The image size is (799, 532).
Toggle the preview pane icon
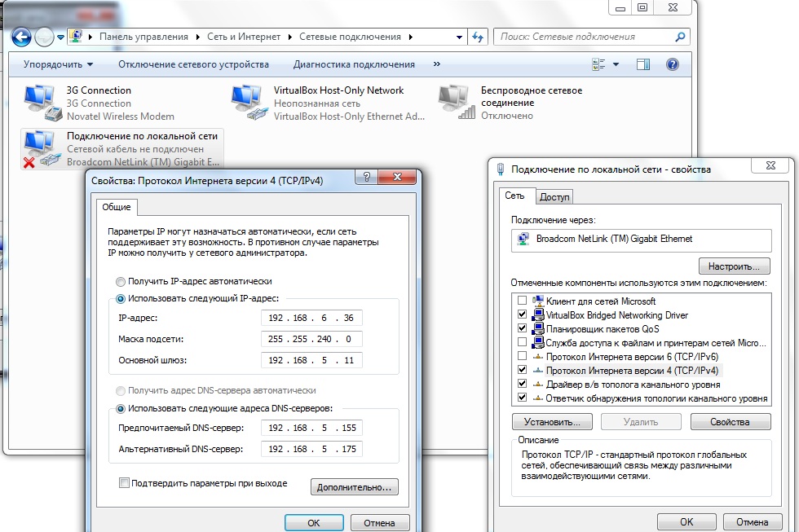(642, 64)
